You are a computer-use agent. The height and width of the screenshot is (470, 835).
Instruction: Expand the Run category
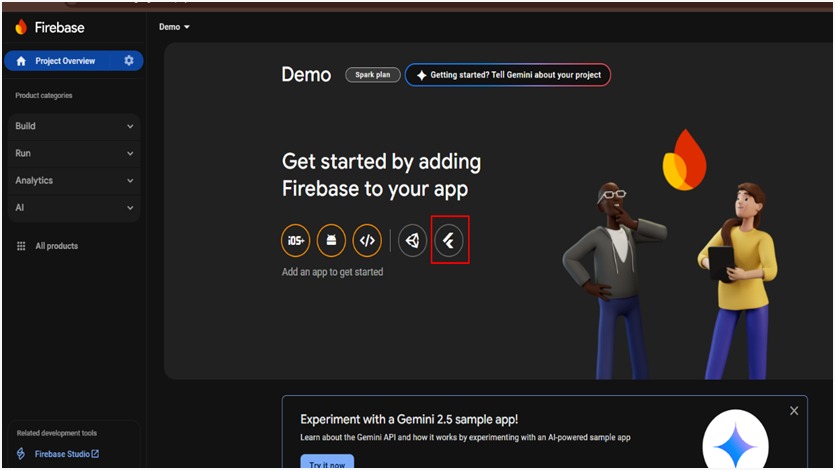(74, 153)
